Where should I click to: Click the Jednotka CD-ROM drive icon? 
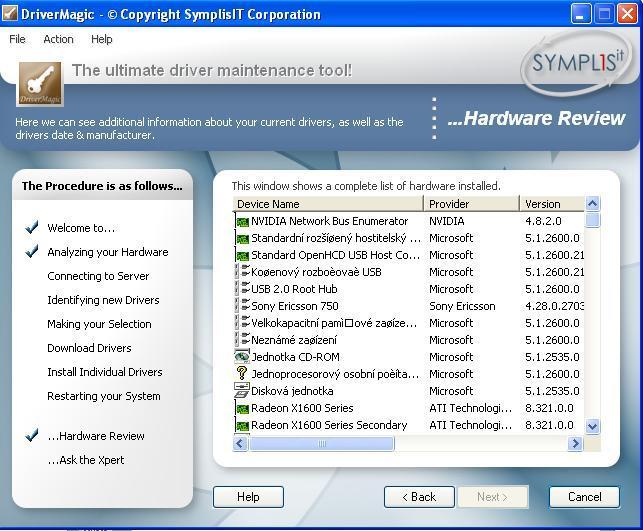[242, 357]
